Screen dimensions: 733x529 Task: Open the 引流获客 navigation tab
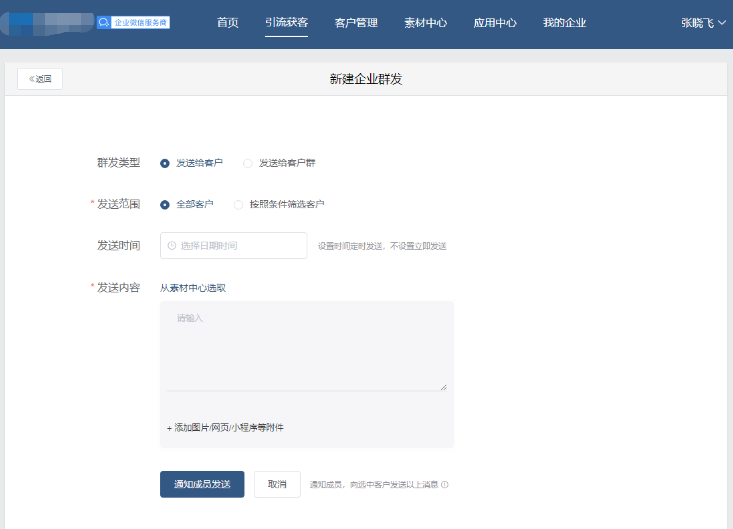pos(287,23)
